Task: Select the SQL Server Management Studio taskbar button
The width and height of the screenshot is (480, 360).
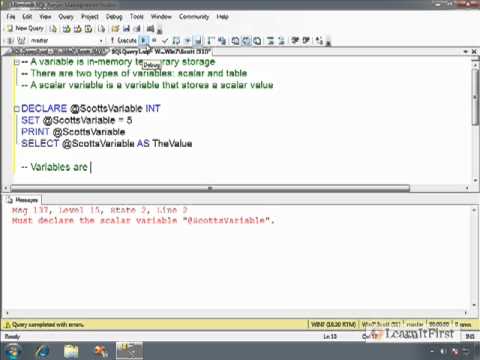Action: point(129,351)
